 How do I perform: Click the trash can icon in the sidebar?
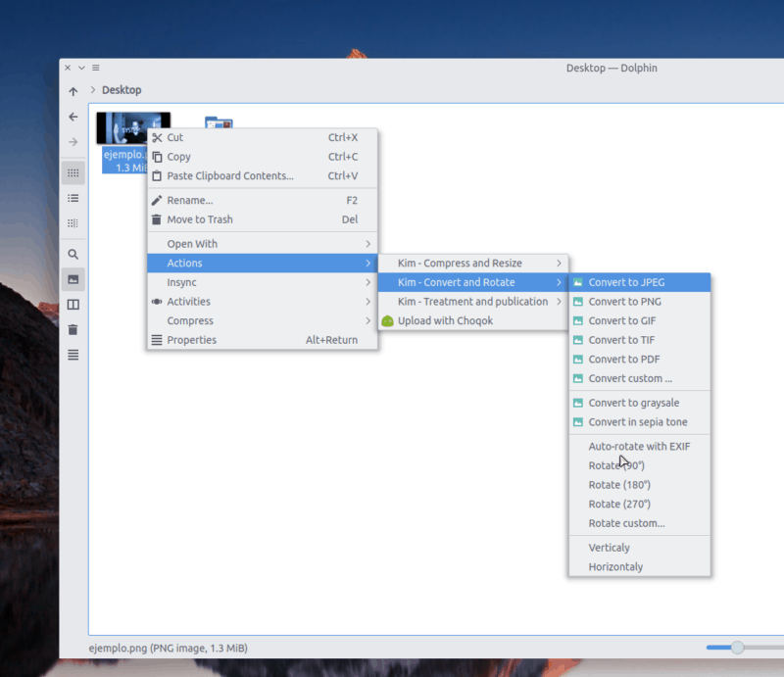(73, 329)
